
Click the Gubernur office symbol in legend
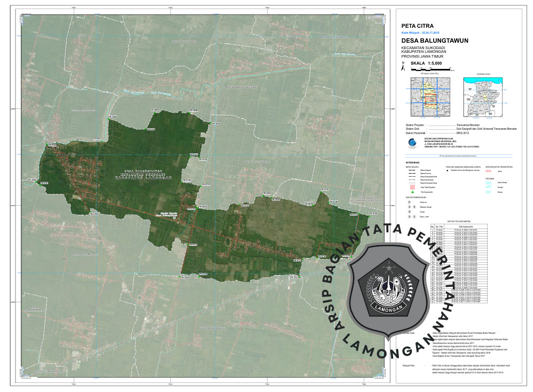[x=409, y=202]
